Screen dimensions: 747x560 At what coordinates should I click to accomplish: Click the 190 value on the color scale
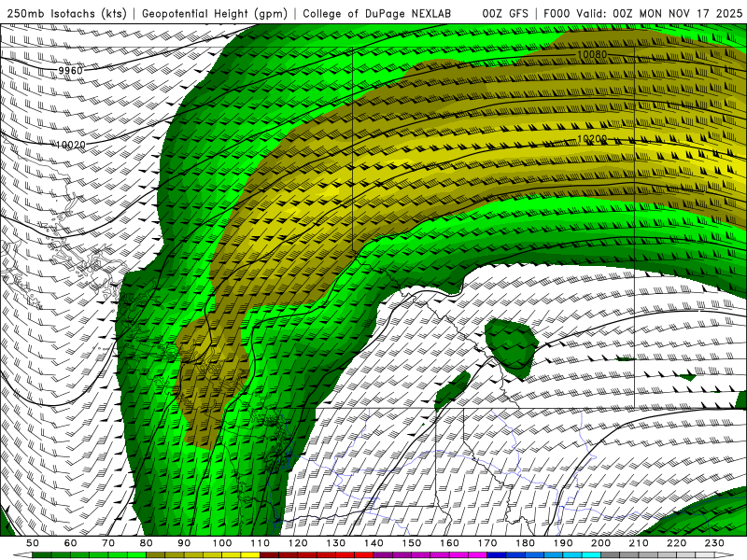pyautogui.click(x=563, y=543)
